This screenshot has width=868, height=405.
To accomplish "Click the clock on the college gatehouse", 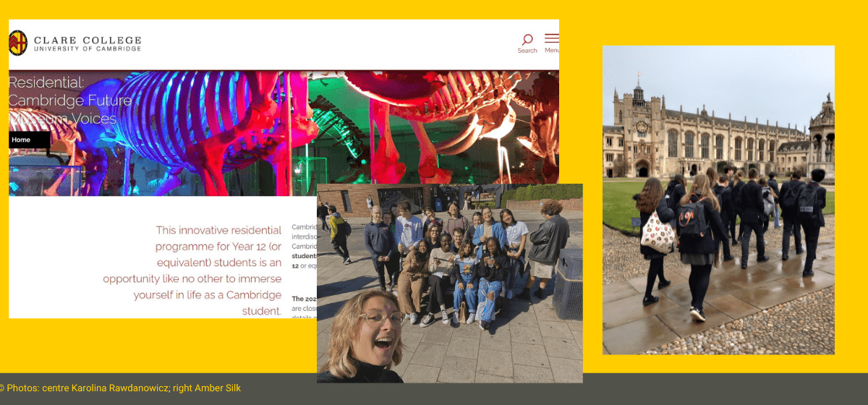I will tap(640, 128).
